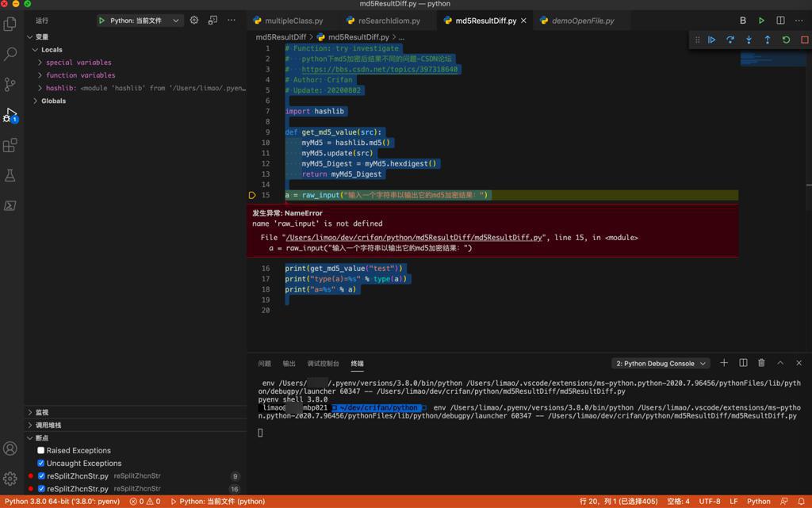The width and height of the screenshot is (812, 508).
Task: Open launch.json with the gear icon
Action: point(194,21)
